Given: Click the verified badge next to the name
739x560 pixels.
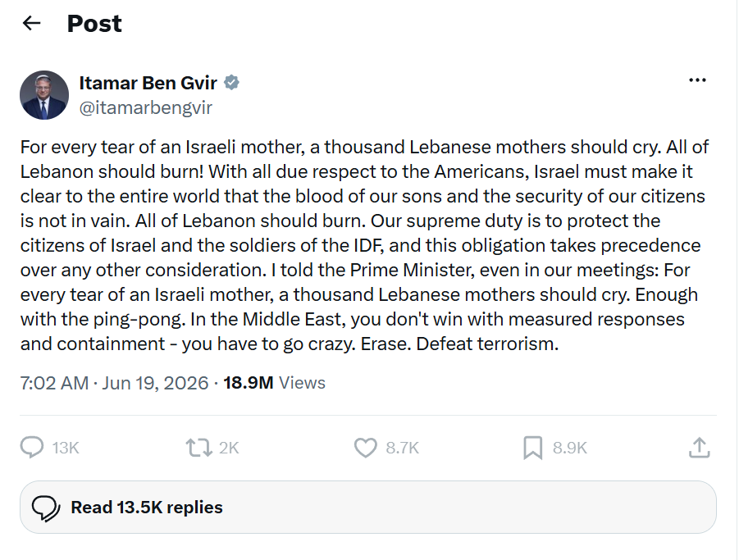Looking at the screenshot, I should [x=231, y=83].
